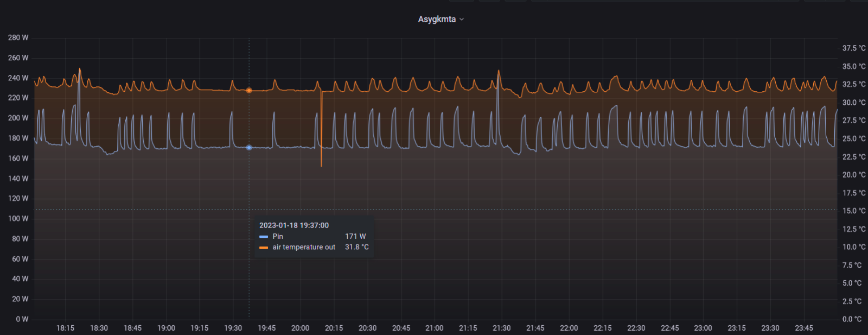Click the orange air temperature data point at 19:37
Image resolution: width=868 pixels, height=335 pixels.
pyautogui.click(x=249, y=91)
